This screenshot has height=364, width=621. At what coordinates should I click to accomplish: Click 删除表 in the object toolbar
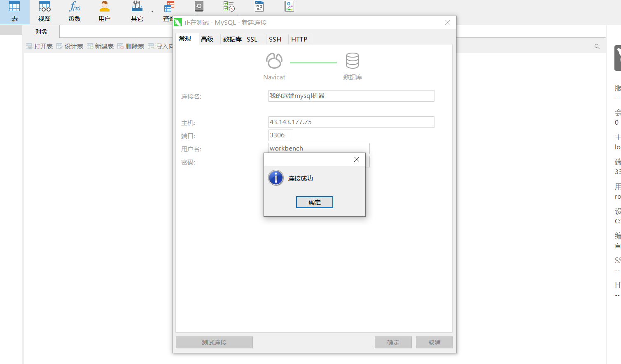[x=131, y=46]
